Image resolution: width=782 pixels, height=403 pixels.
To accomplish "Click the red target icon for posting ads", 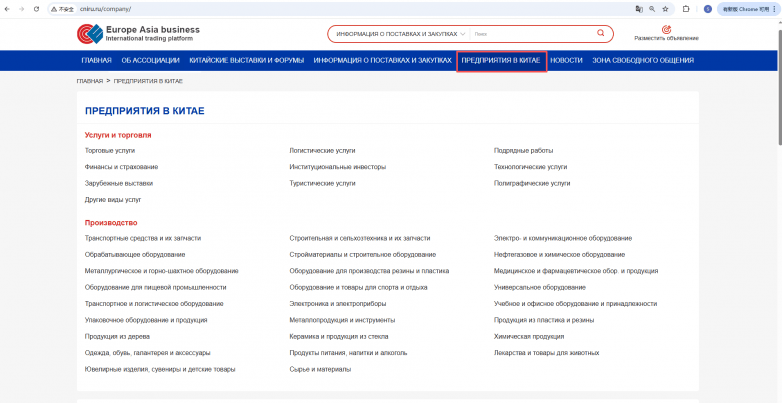I will 666,29.
